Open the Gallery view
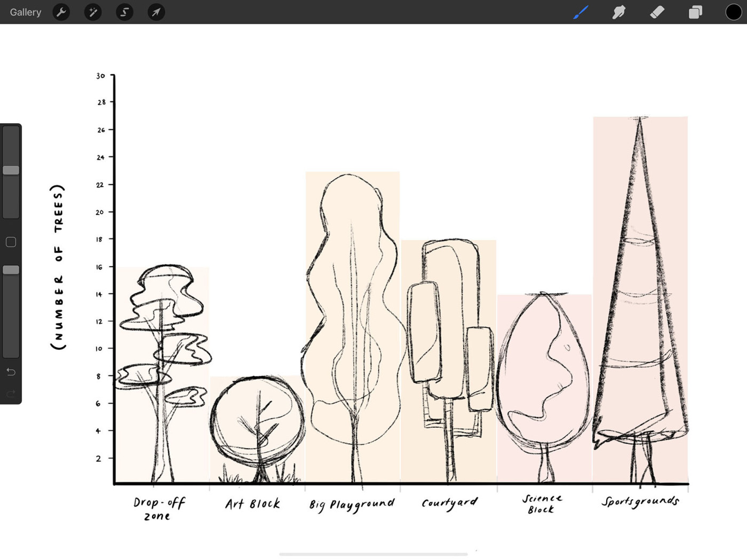The image size is (747, 560). pyautogui.click(x=25, y=12)
